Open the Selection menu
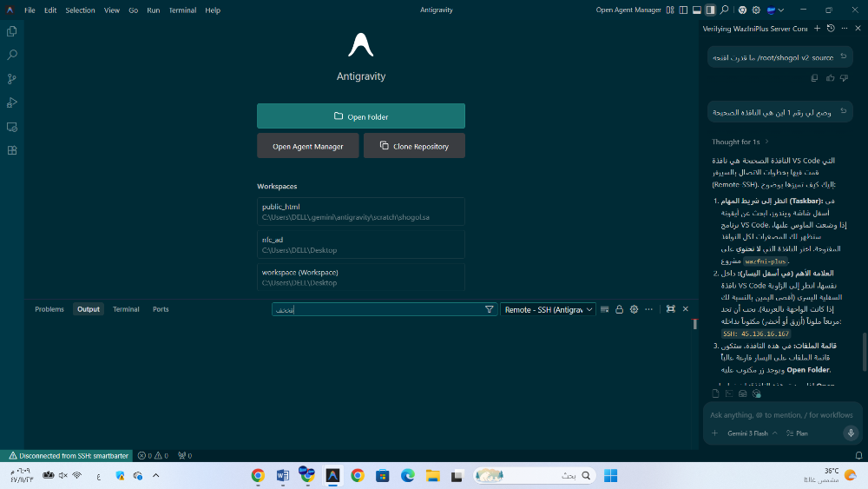Image resolution: width=868 pixels, height=489 pixels. point(80,10)
